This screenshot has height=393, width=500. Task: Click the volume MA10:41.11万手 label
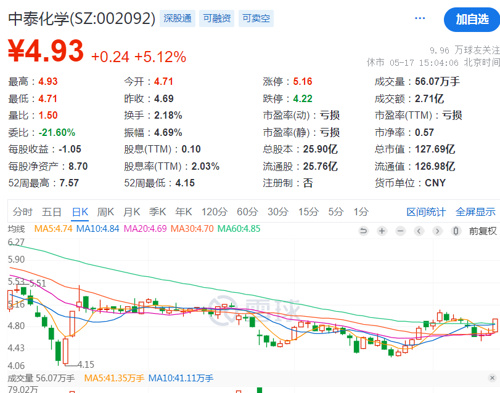[181, 378]
